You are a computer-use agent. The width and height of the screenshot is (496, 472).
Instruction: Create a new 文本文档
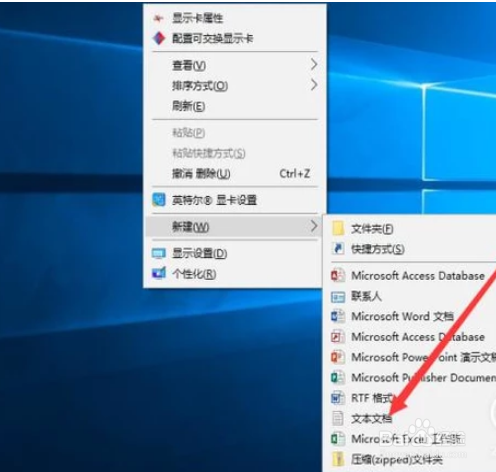410,418
